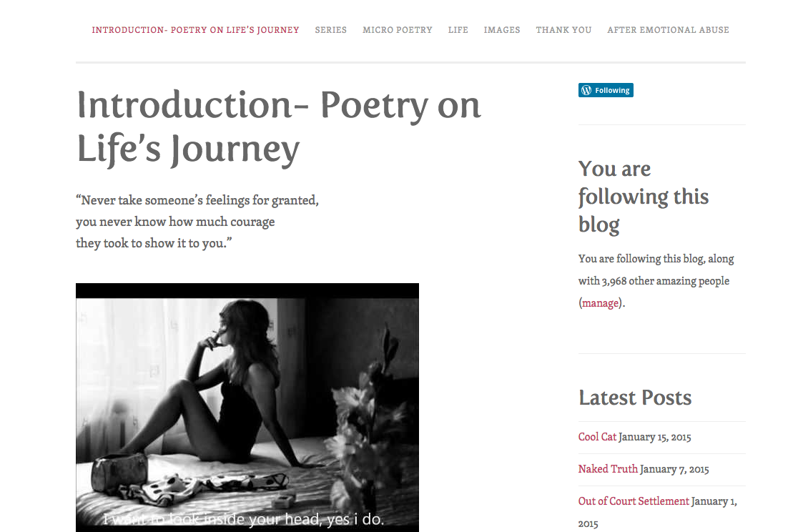Click the January 15, 2015 post date

pos(655,437)
